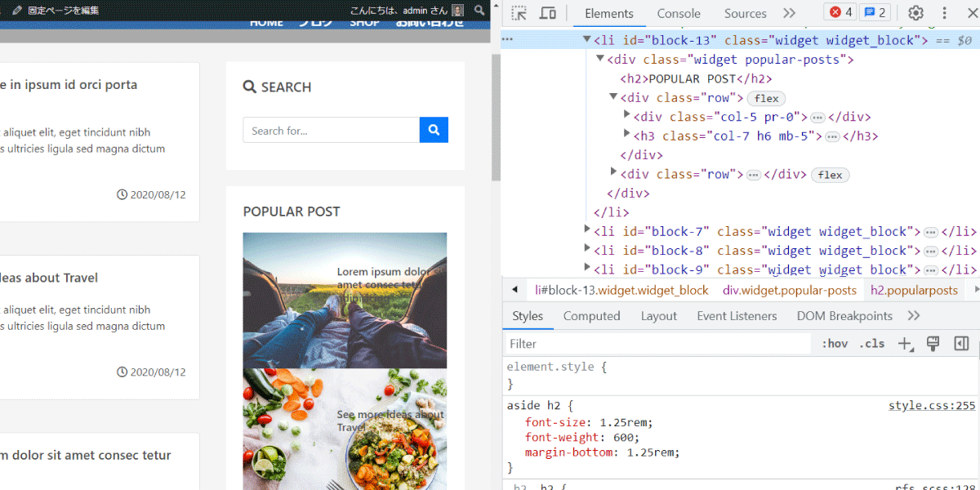
Task: Expand ellipsis inside the h3 col-7 element
Action: (x=832, y=136)
